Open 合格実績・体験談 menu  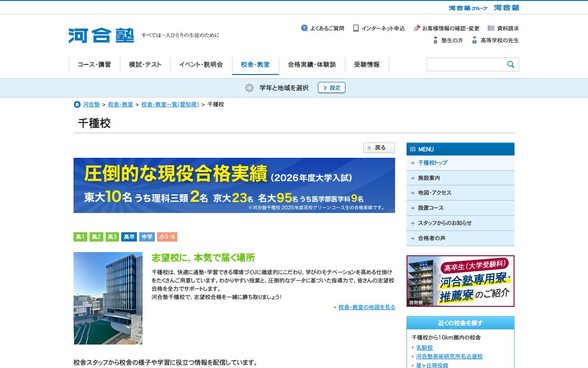tap(312, 64)
